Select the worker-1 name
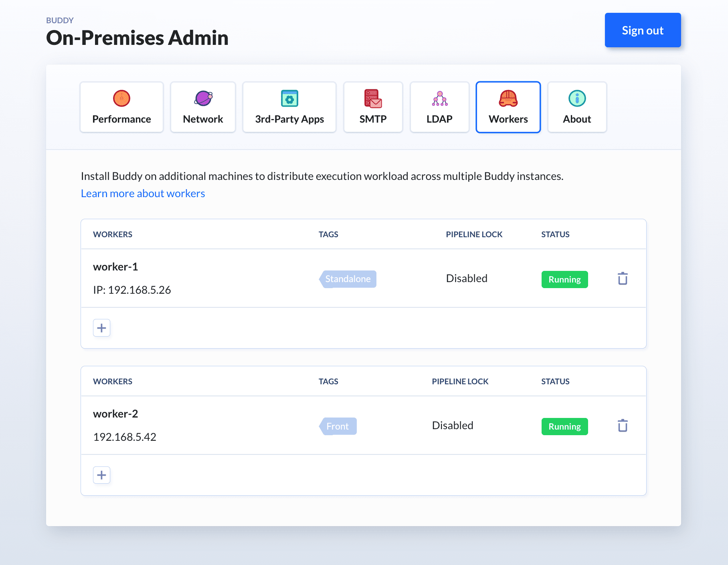 [x=115, y=266]
